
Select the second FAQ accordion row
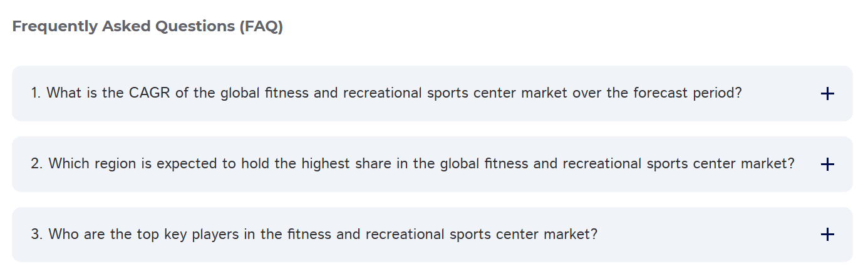(x=432, y=165)
